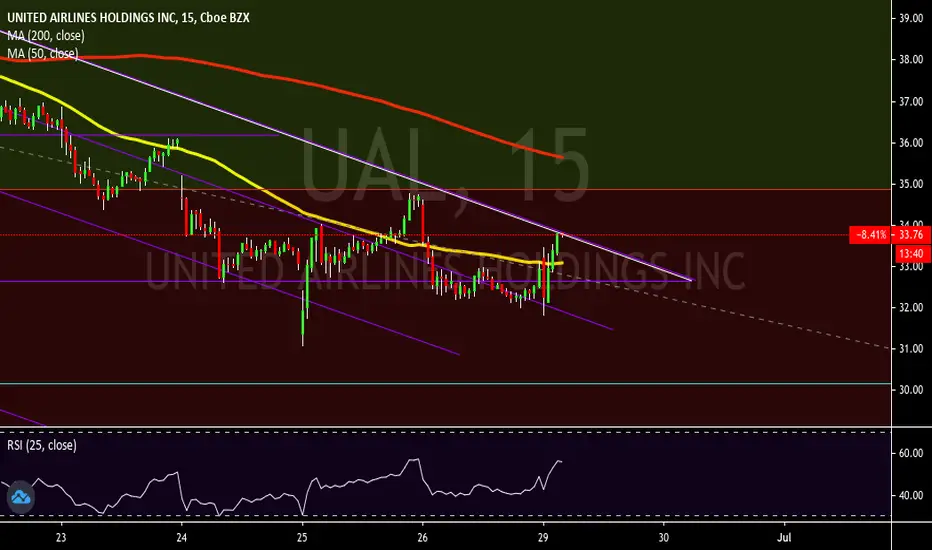Viewport: 932px width, 550px height.
Task: Click date 26 on the time axis
Action: 423,538
